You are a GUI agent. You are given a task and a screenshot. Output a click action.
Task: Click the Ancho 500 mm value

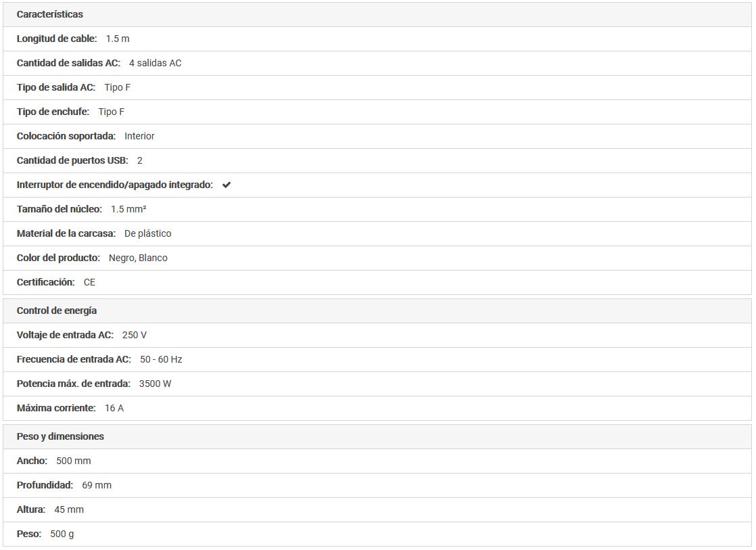(73, 461)
